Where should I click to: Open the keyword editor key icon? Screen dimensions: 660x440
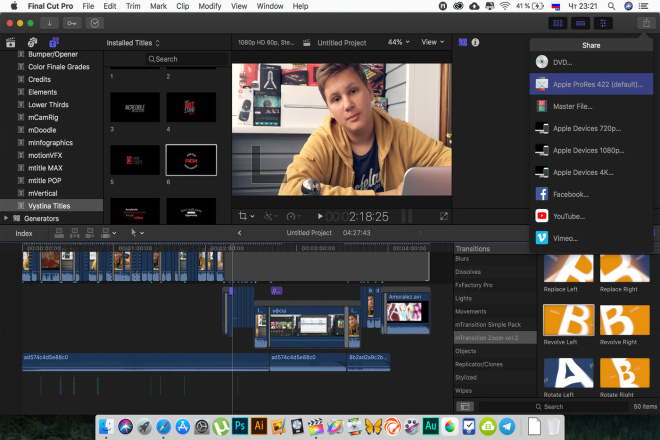[x=72, y=22]
